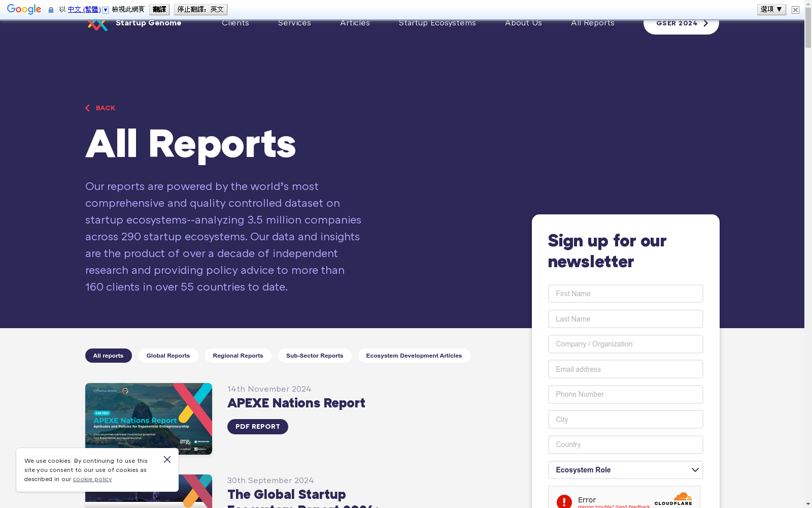The image size is (812, 508).
Task: Click the scrollbar down arrow
Action: (x=808, y=504)
